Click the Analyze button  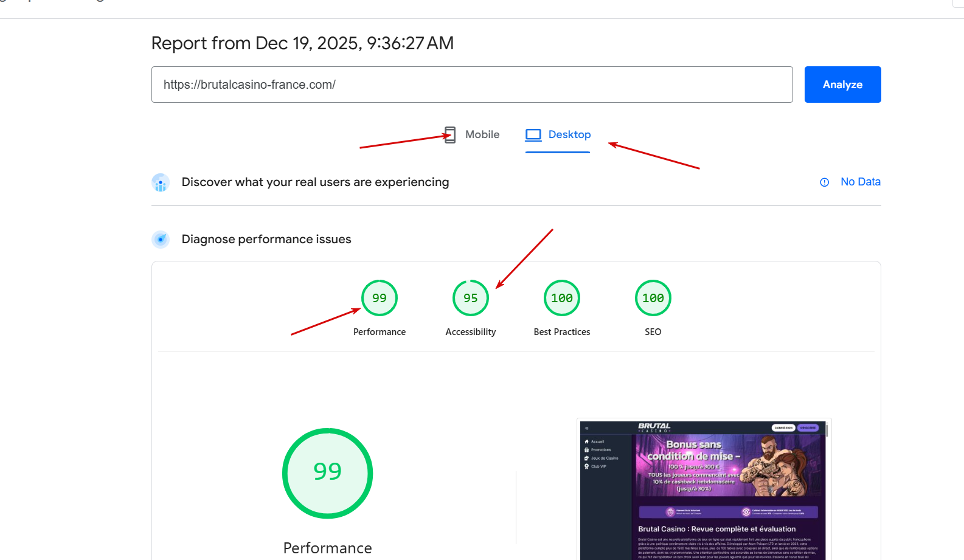pos(842,85)
